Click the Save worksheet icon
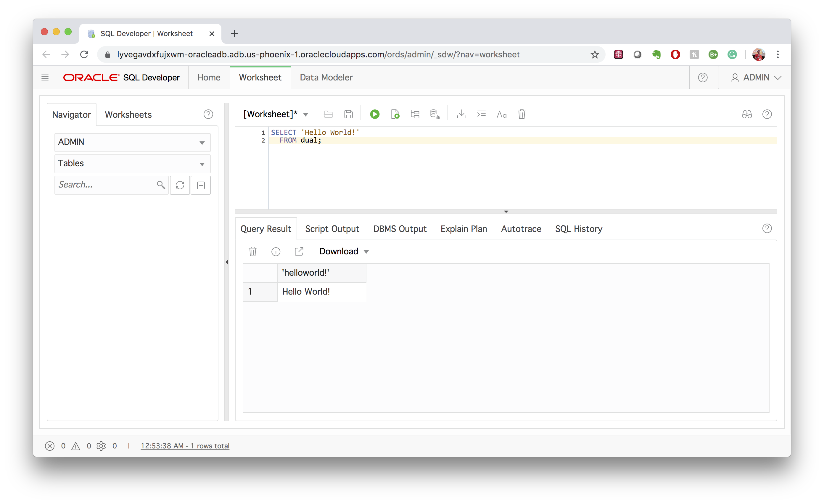The height and width of the screenshot is (504, 824). 348,114
